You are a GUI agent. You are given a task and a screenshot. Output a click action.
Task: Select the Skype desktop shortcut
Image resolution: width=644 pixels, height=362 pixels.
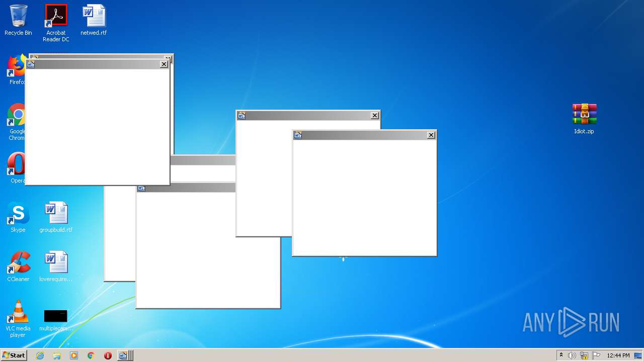(18, 217)
